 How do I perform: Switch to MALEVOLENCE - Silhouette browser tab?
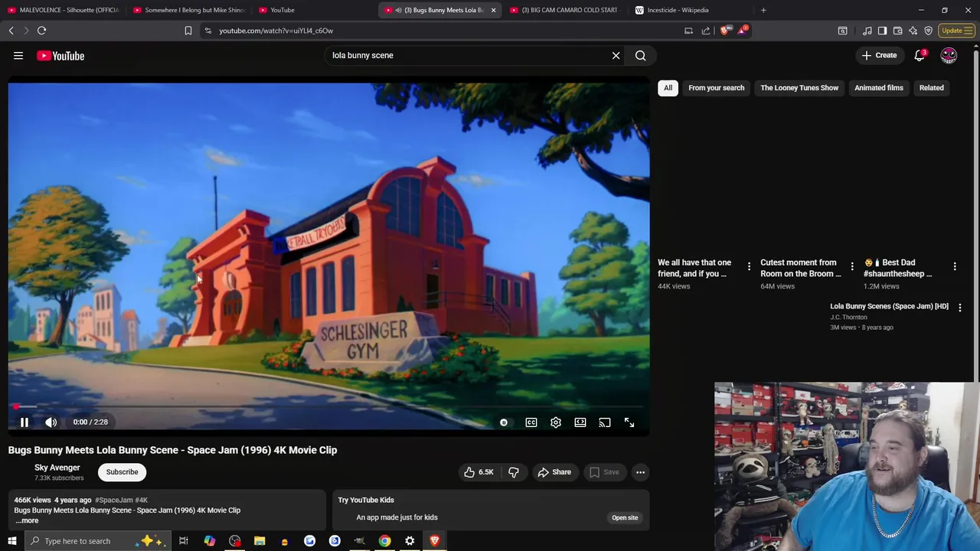click(x=63, y=10)
